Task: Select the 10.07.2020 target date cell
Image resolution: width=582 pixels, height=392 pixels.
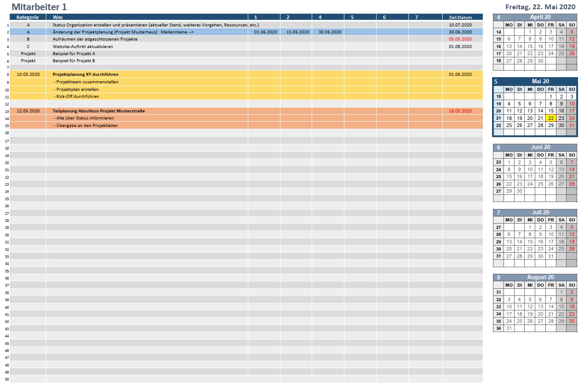Action: (460, 25)
